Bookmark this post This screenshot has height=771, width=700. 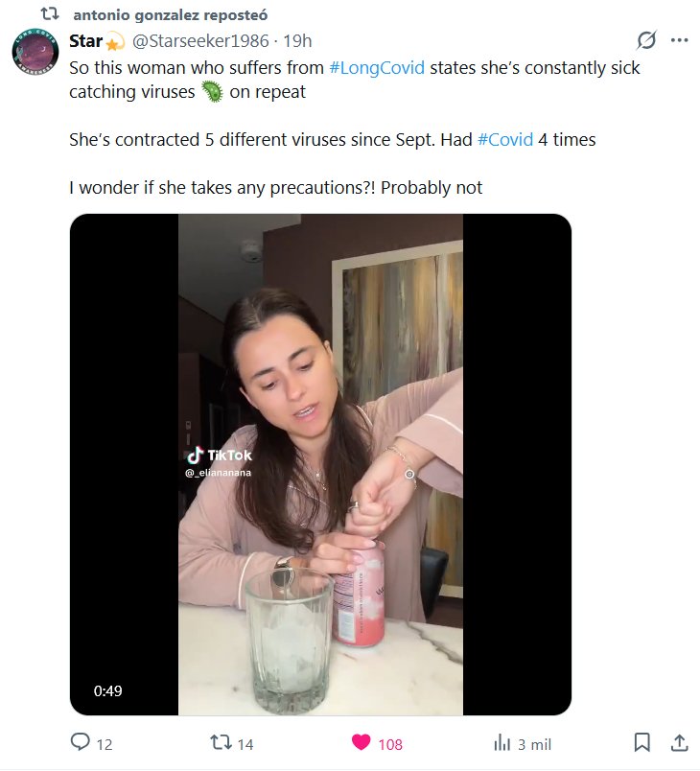pyautogui.click(x=642, y=743)
